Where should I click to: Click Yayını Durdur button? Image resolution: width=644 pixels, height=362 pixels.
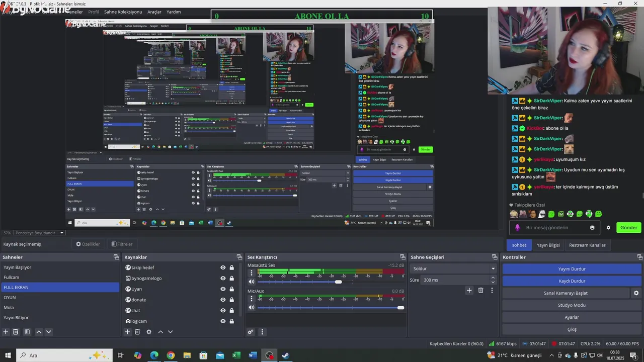[572, 269]
